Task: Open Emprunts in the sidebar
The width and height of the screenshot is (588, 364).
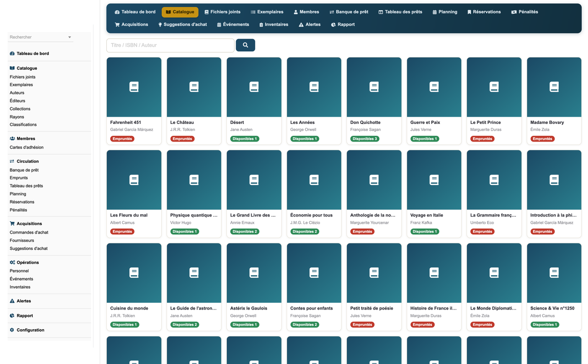Action: click(x=19, y=178)
